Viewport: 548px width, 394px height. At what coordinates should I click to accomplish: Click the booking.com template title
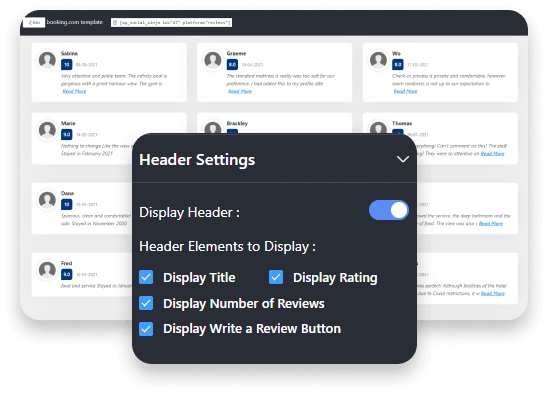[75, 22]
